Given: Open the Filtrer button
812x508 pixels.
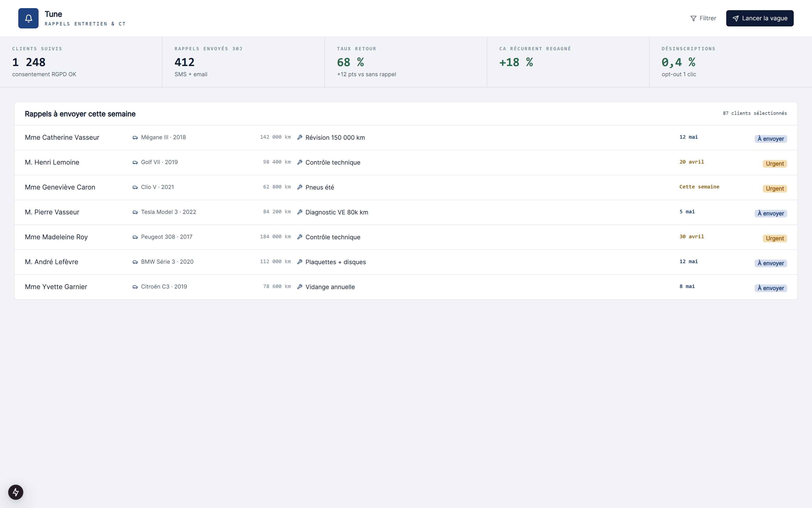Looking at the screenshot, I should 703,19.
